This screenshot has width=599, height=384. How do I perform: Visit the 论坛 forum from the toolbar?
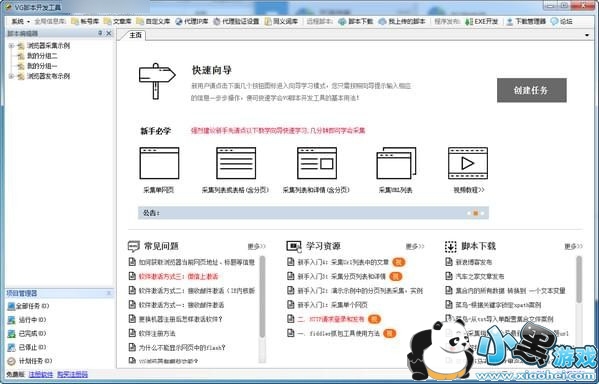pos(562,21)
